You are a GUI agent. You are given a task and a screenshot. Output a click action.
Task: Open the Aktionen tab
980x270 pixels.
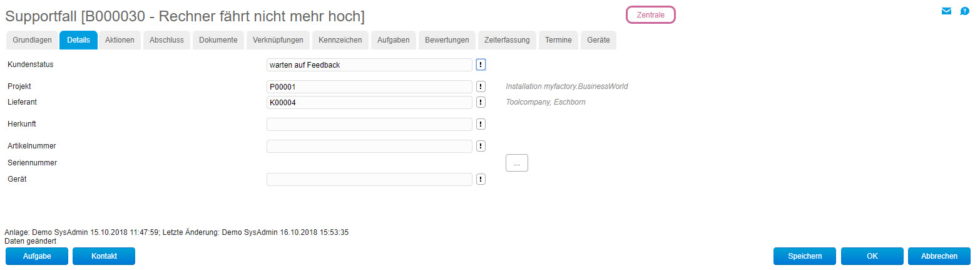pos(120,40)
